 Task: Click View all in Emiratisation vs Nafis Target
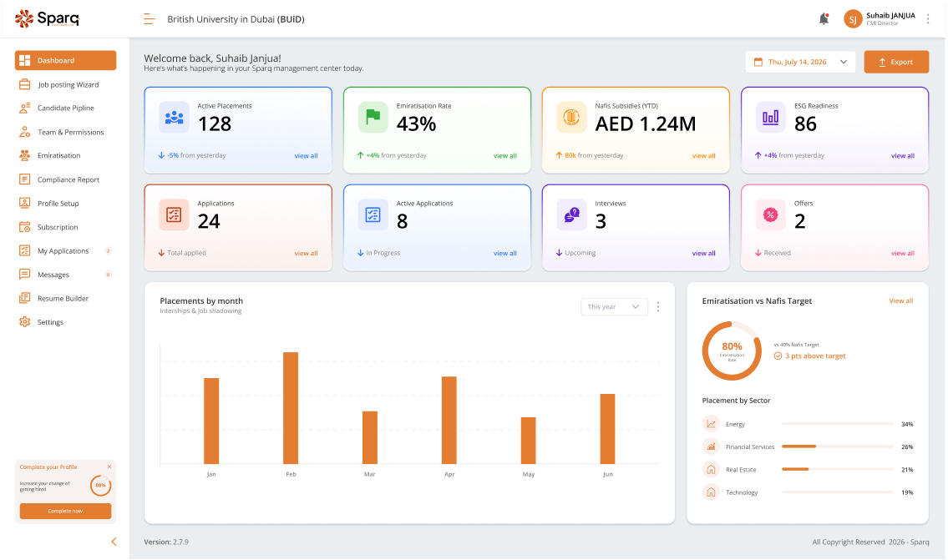coord(901,300)
